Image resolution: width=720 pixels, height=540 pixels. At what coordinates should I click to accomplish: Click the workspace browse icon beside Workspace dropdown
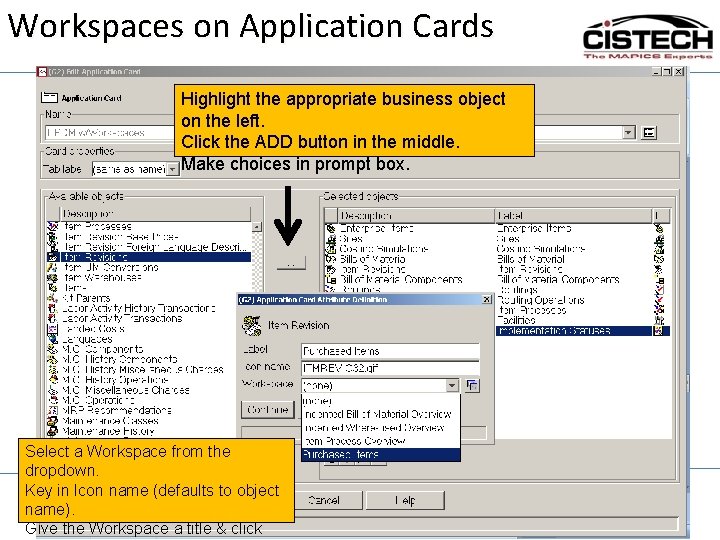point(472,385)
